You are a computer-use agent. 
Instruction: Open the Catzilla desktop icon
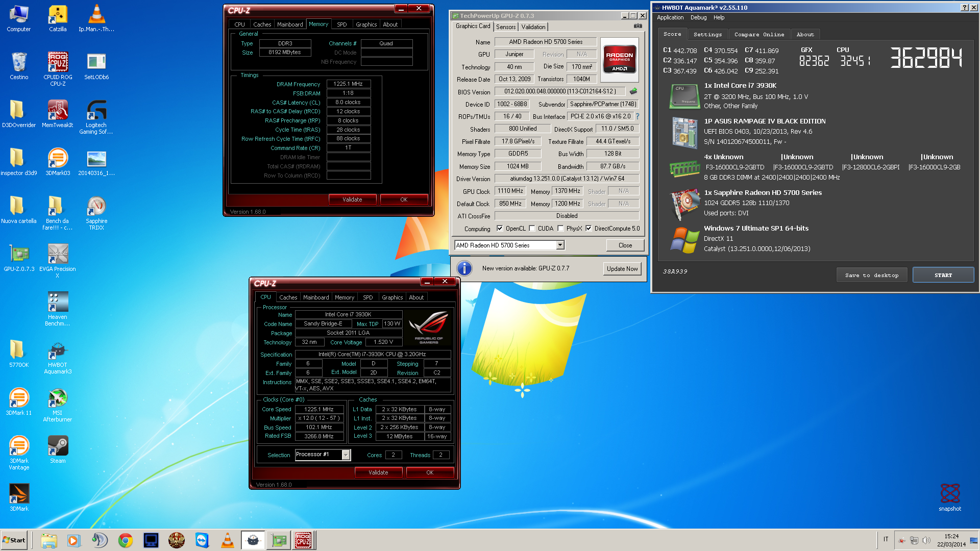(x=58, y=18)
